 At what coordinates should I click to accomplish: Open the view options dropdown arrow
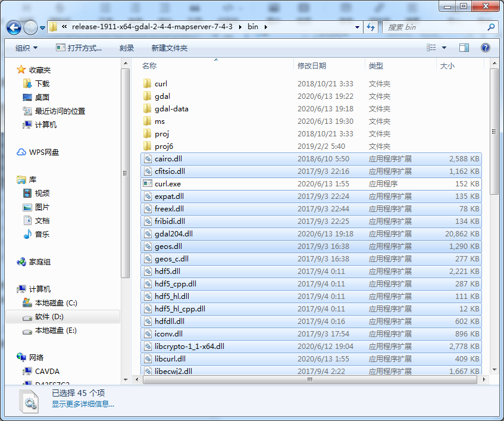pyautogui.click(x=444, y=48)
